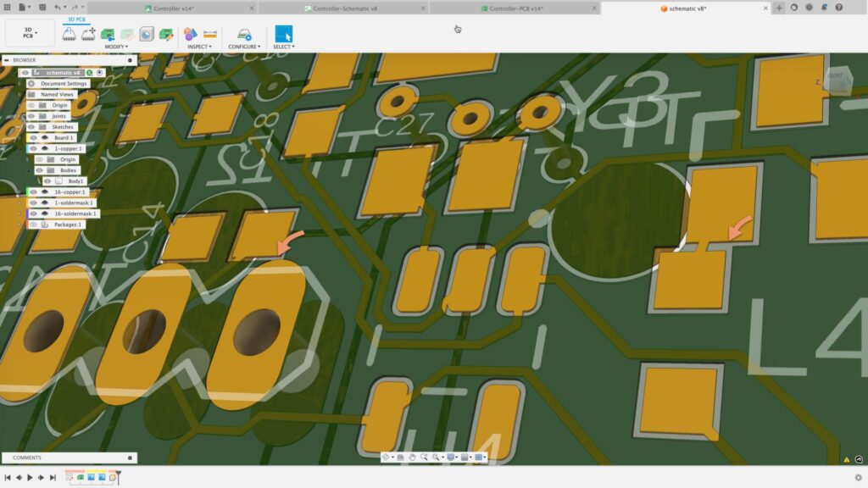Switch to the Controller-PCB v14 tab
This screenshot has height=488, width=868.
click(x=515, y=8)
